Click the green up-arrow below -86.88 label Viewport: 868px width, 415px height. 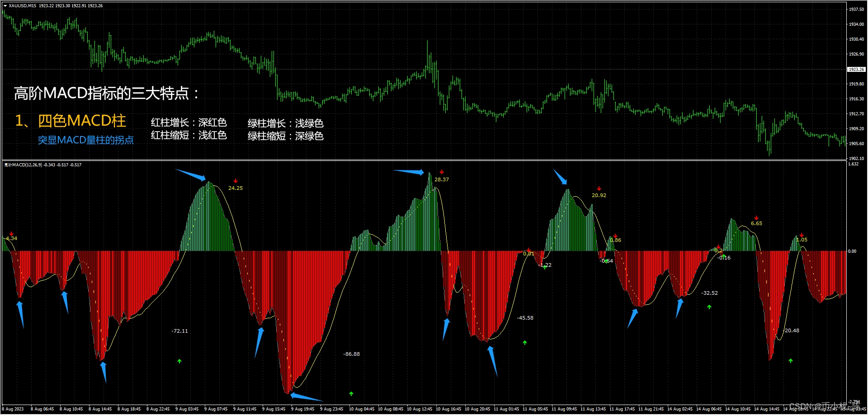(x=351, y=394)
